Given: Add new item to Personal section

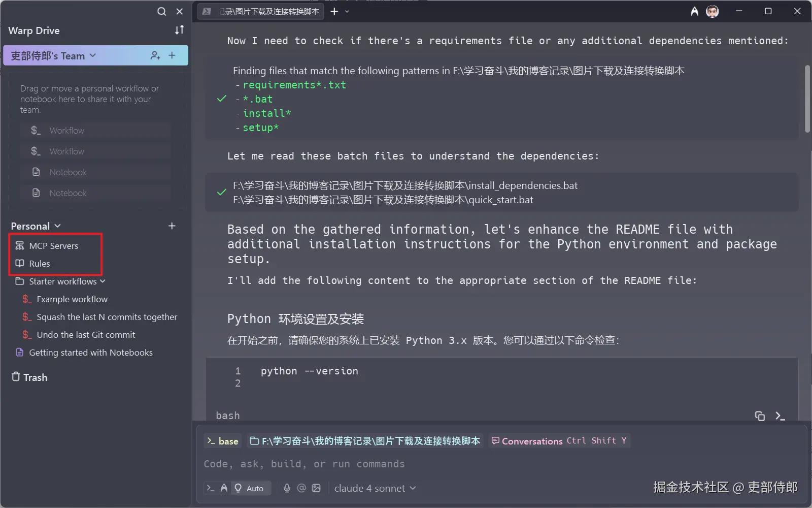Looking at the screenshot, I should pos(172,226).
